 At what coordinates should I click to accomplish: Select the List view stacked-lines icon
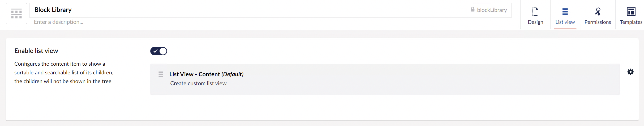click(565, 12)
